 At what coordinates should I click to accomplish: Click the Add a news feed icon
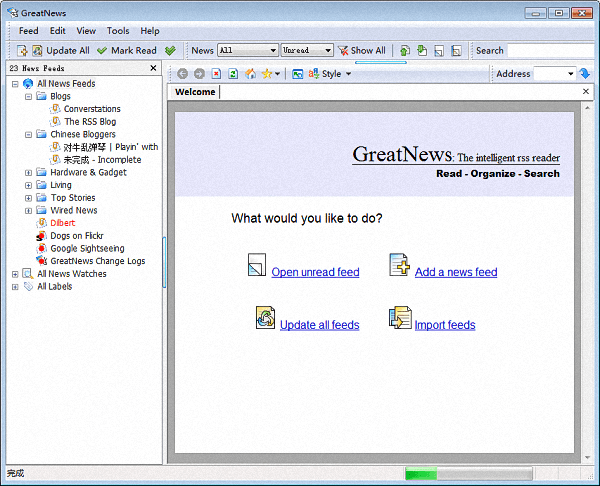(399, 265)
